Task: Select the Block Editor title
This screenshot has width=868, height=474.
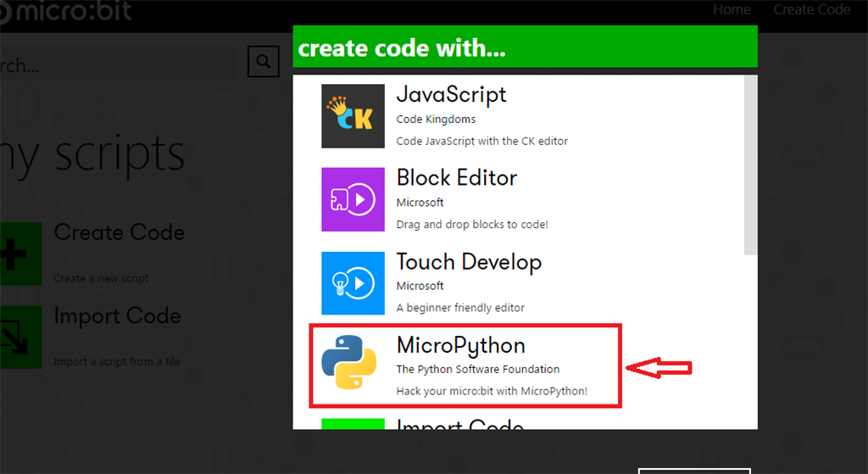Action: [457, 178]
